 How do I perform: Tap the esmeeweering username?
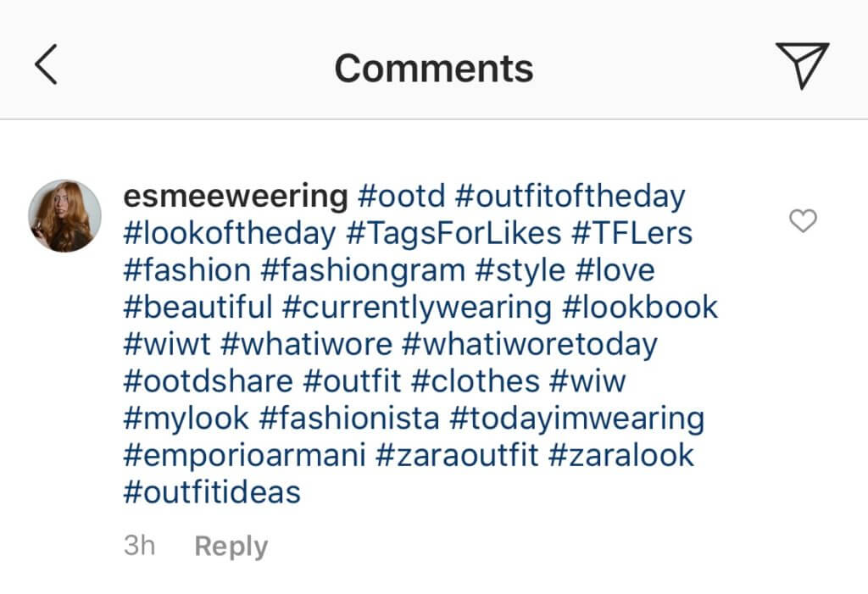[236, 197]
